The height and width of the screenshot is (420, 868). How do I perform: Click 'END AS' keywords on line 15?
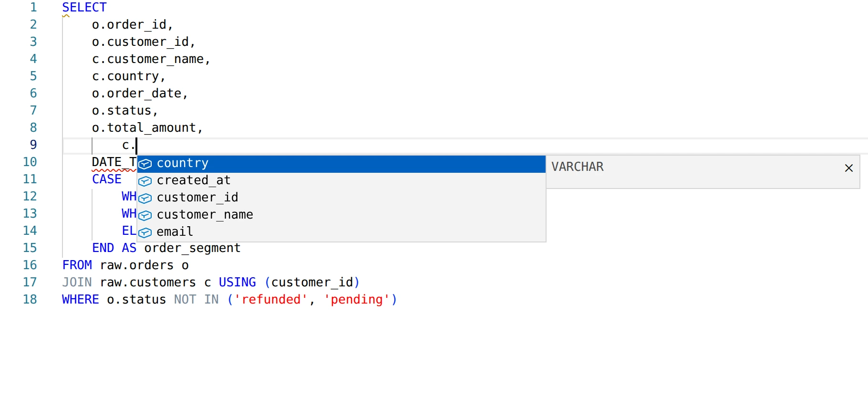pos(114,248)
